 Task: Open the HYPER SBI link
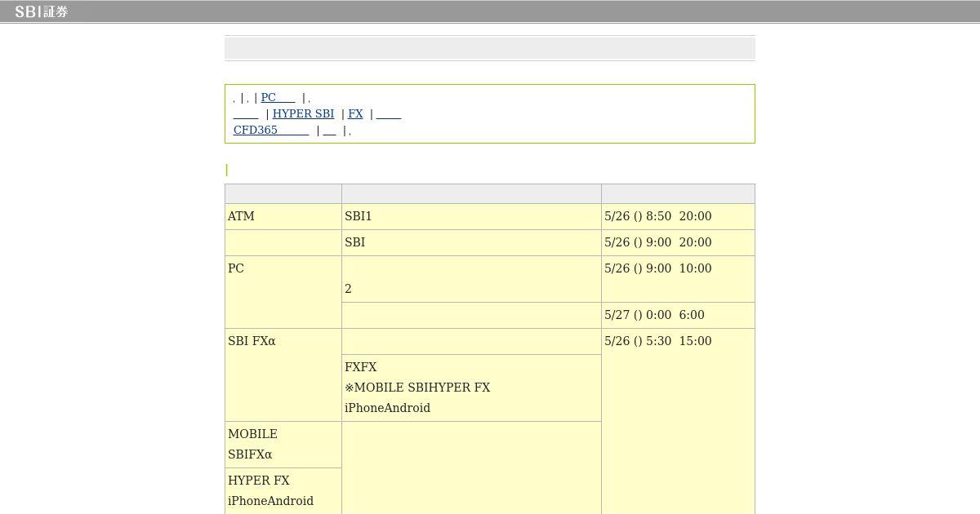point(303,113)
